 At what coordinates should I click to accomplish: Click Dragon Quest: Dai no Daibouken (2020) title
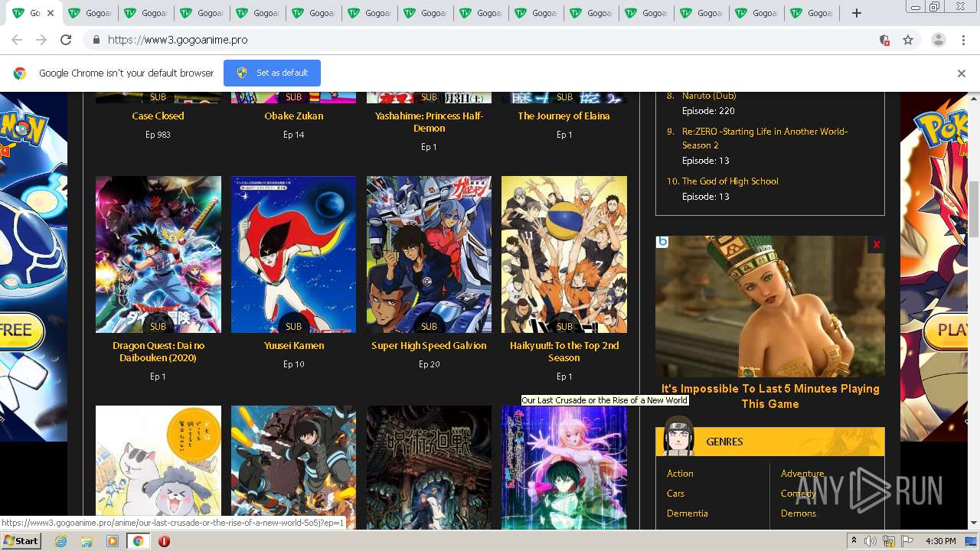tap(158, 352)
